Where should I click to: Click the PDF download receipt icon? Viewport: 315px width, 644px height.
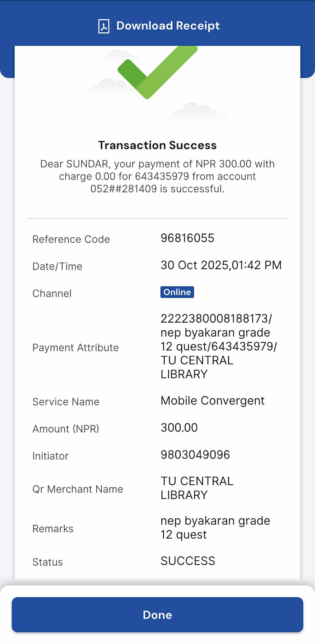click(104, 26)
